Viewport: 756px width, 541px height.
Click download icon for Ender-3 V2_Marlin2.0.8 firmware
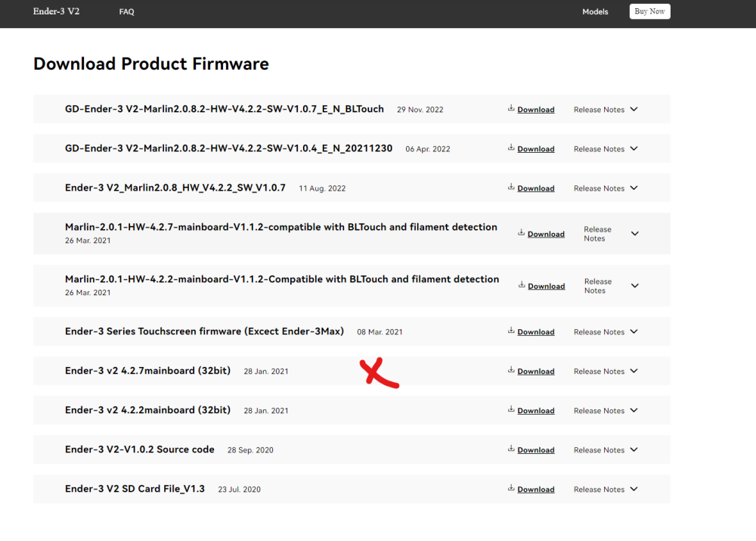pos(512,188)
